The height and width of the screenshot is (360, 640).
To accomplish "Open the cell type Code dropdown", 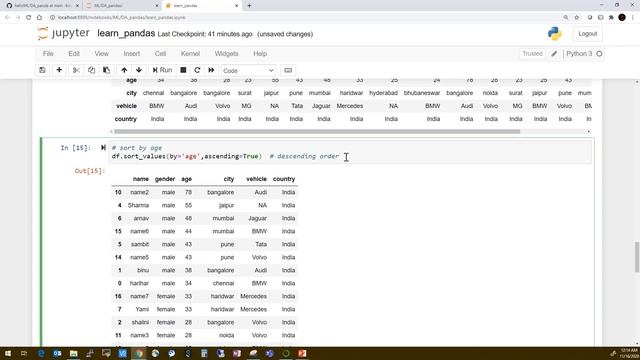I will pos(248,71).
